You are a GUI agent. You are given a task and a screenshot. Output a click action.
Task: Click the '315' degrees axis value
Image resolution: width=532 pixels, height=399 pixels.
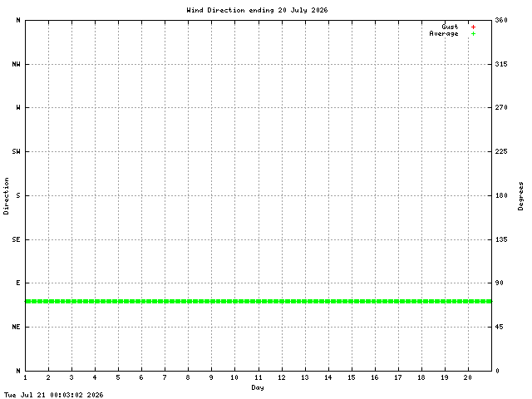[x=501, y=64]
